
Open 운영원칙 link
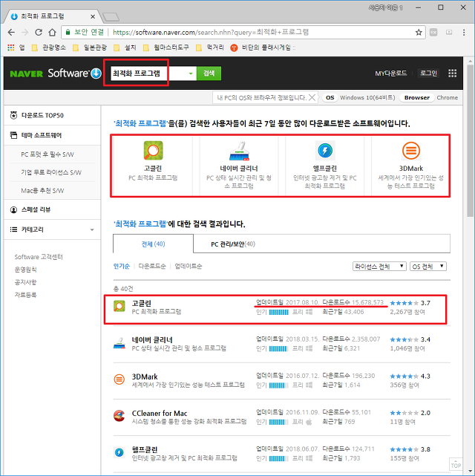click(x=25, y=270)
